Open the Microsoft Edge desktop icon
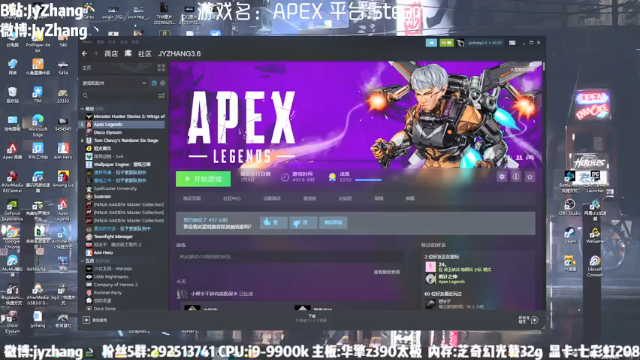 [x=38, y=125]
